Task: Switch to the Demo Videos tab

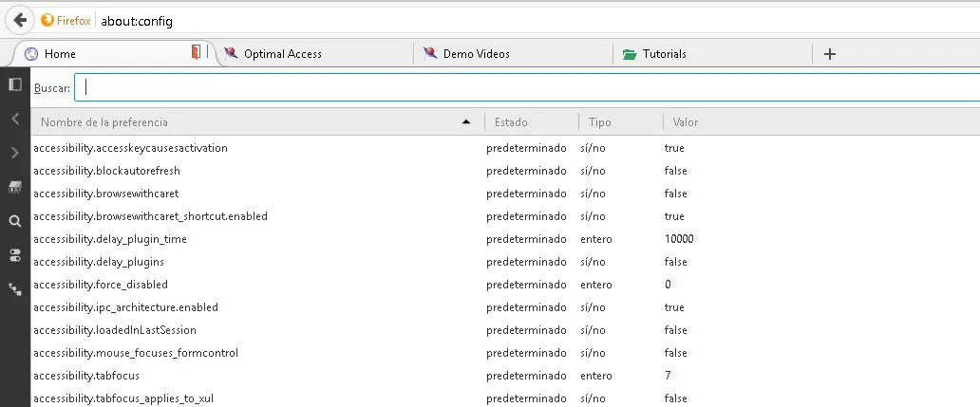Action: [x=476, y=54]
